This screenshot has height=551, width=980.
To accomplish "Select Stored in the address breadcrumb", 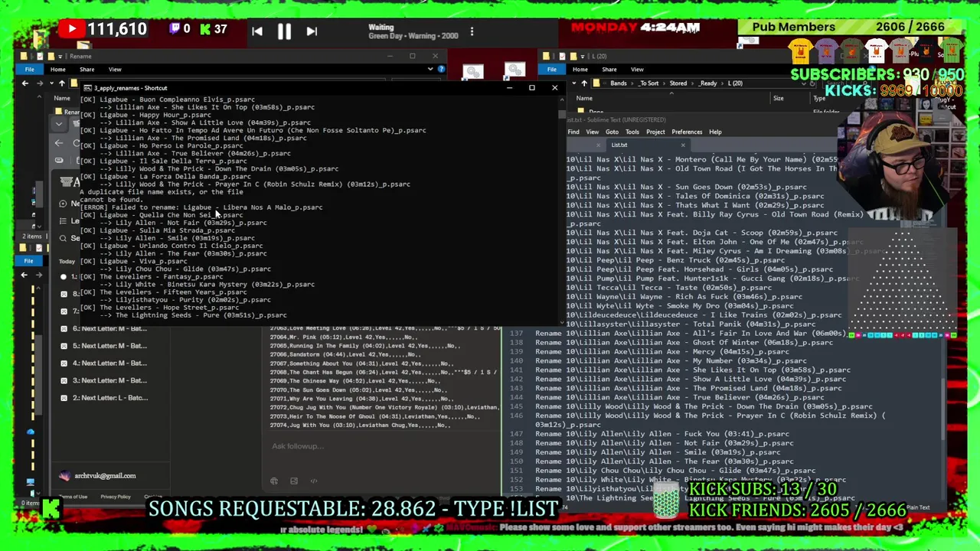I will 678,83.
